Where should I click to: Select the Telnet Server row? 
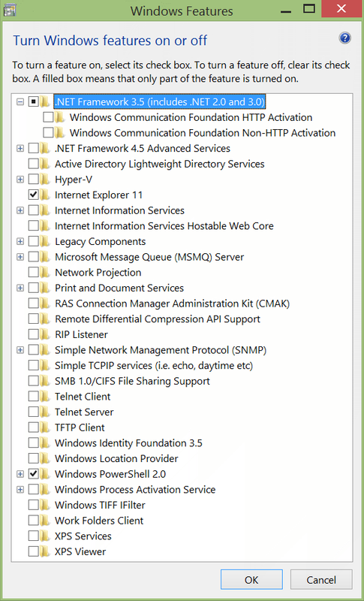[x=84, y=412]
